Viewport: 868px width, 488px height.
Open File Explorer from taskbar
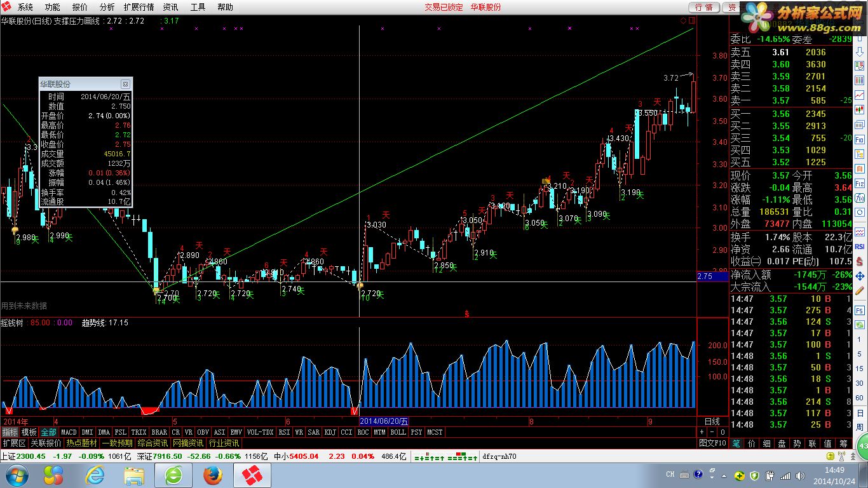point(134,475)
